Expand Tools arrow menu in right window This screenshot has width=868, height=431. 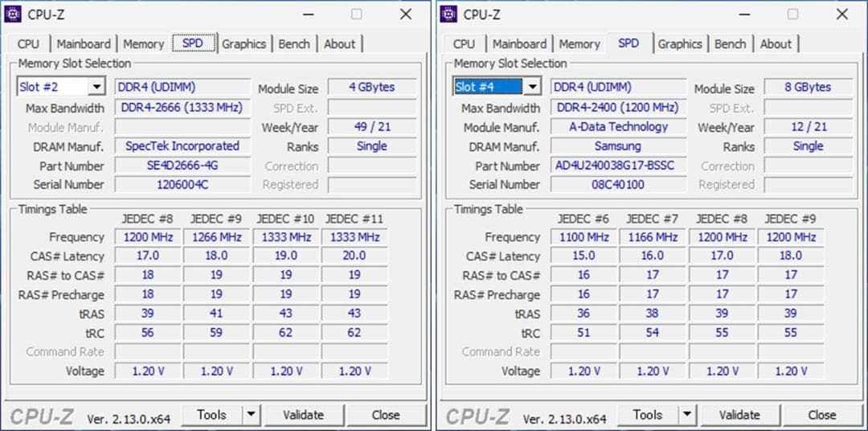[x=687, y=414]
